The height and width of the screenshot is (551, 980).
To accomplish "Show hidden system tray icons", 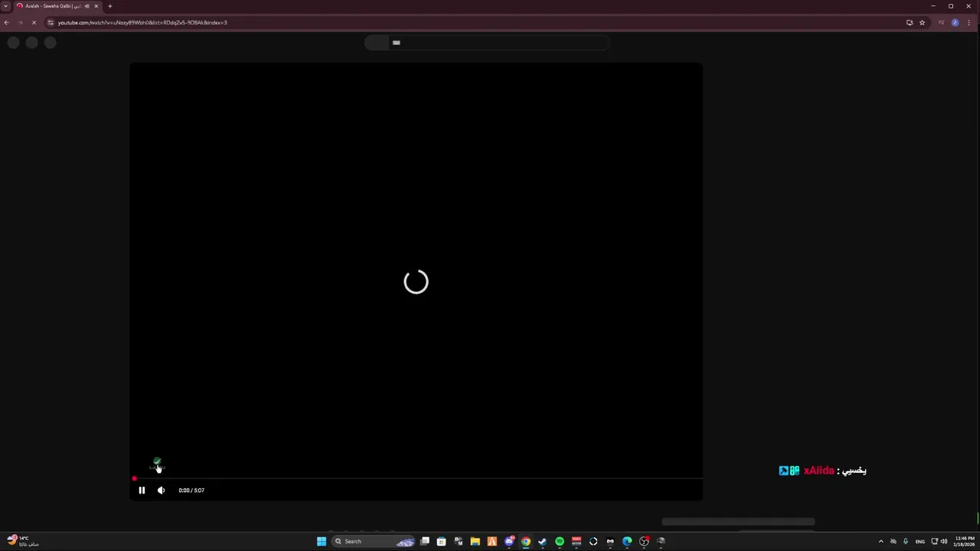I will 880,541.
